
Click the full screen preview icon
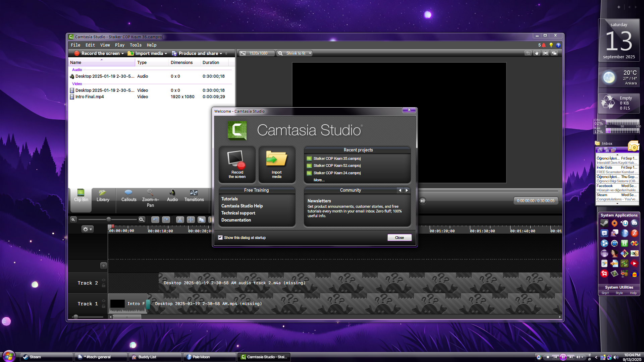[x=546, y=53]
